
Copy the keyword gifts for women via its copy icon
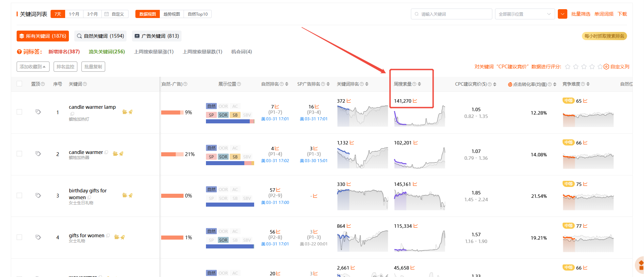(x=108, y=236)
